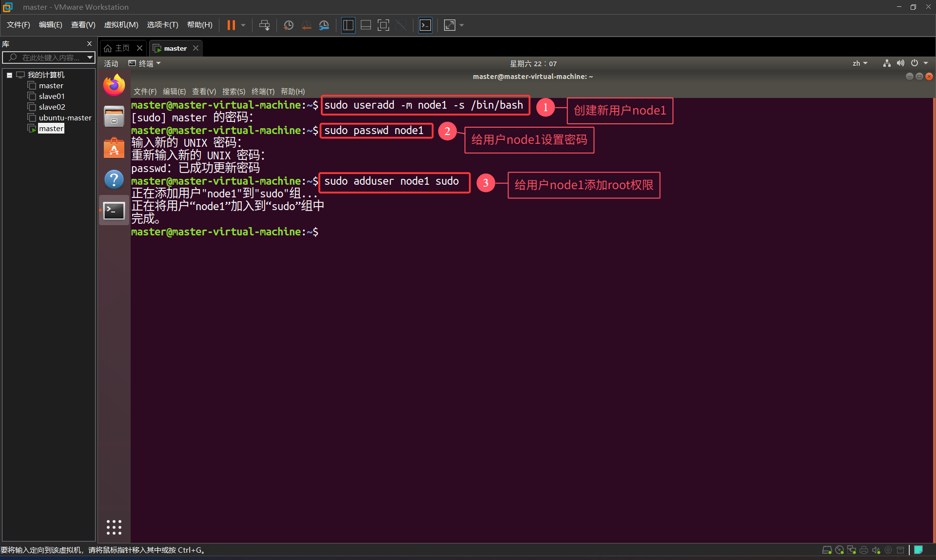Switch to the 主页 tab

click(x=121, y=47)
